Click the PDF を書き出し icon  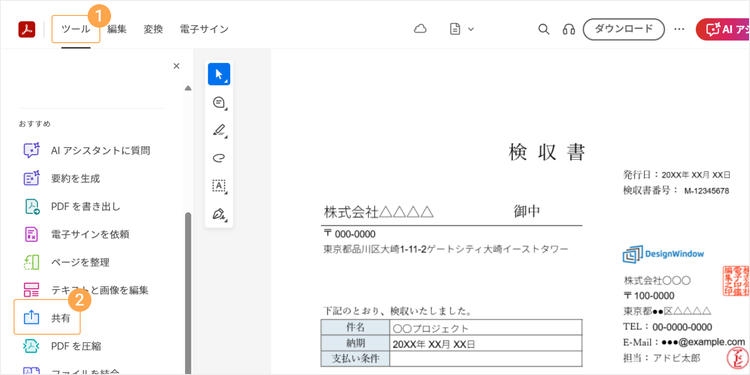point(32,207)
